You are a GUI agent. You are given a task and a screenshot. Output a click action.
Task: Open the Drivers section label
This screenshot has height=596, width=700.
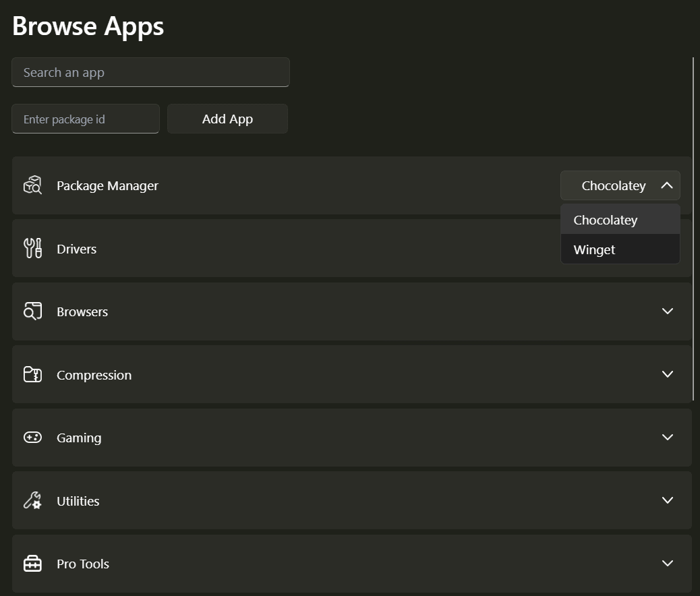(76, 249)
